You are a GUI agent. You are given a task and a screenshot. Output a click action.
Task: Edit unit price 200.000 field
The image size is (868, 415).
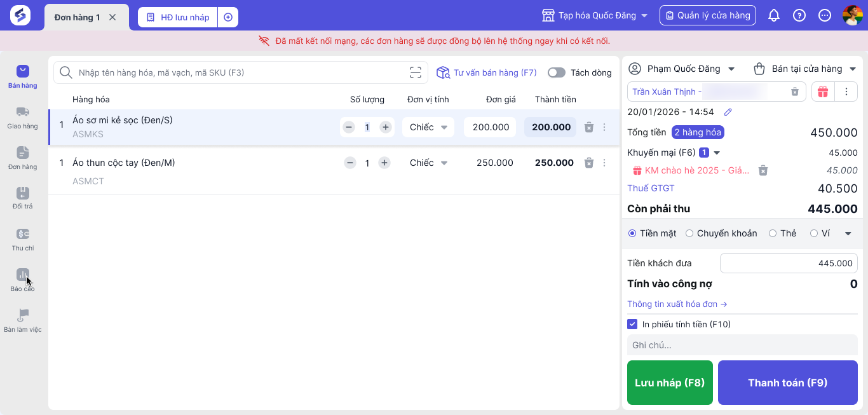coord(490,127)
